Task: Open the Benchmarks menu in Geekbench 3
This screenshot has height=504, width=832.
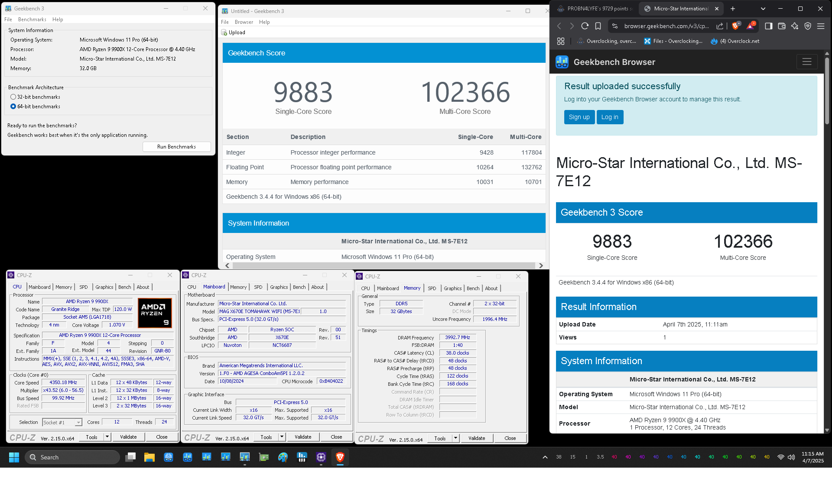Action: [32, 19]
